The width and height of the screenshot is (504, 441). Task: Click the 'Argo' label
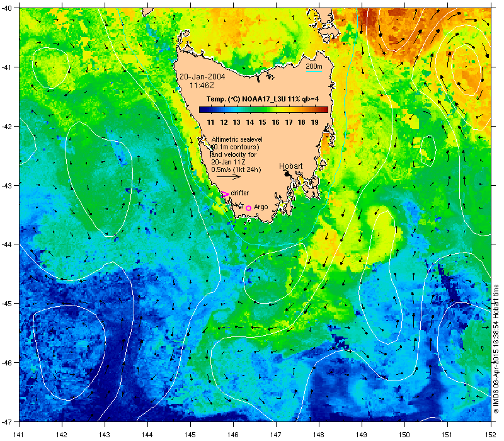[261, 207]
